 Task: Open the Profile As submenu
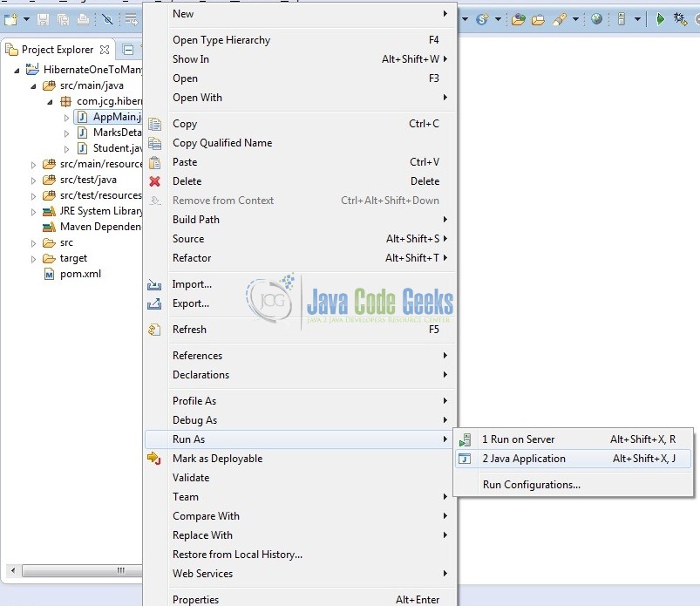301,401
